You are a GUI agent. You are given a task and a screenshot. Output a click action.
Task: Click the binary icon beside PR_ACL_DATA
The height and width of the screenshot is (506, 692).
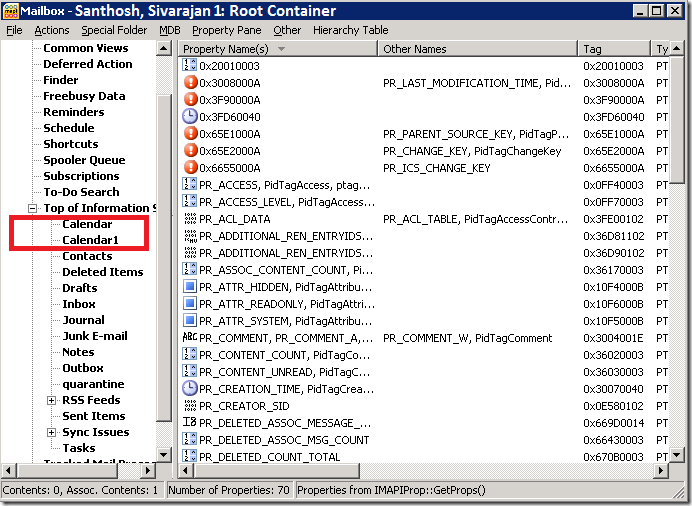(x=190, y=219)
